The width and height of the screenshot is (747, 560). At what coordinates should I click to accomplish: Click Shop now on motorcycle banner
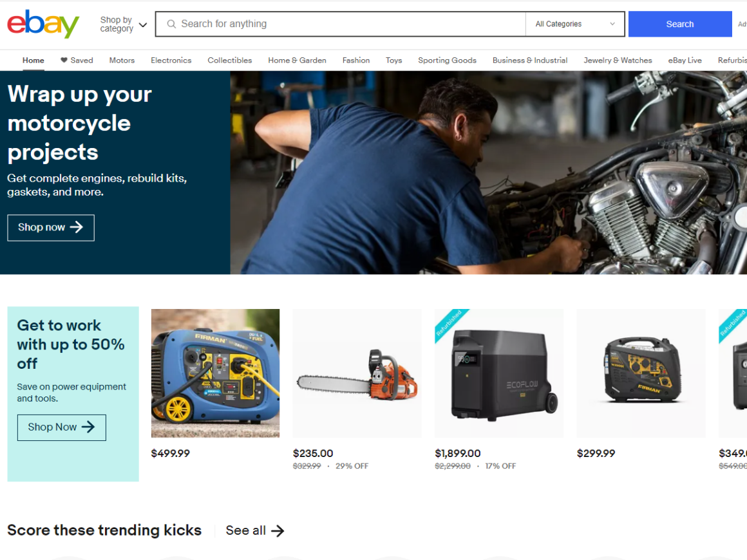tap(51, 228)
